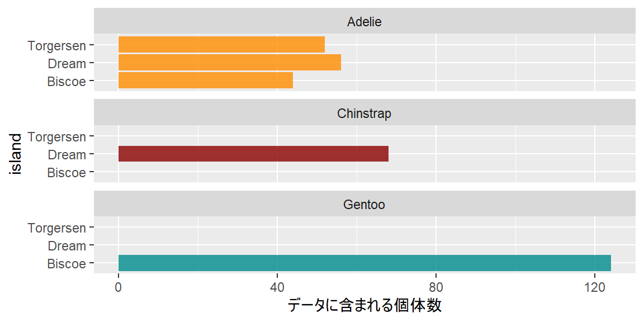The width and height of the screenshot is (644, 322).
Task: Click the Dream label in Chinstrap panel
Action: pyautogui.click(x=67, y=155)
